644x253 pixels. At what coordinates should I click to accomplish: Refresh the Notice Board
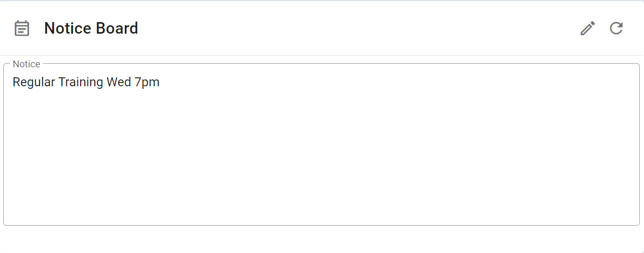[x=616, y=28]
